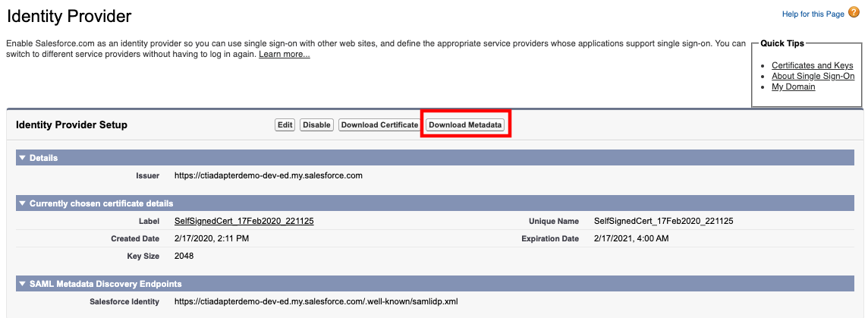The image size is (868, 318).
Task: Follow the Learn more... link
Action: [284, 55]
